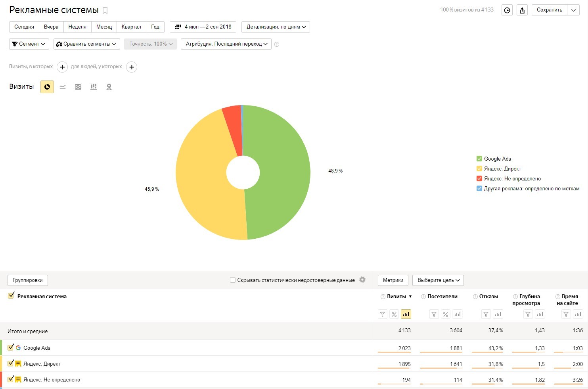Select the Вчера period tab
The height and width of the screenshot is (389, 588).
coord(51,27)
